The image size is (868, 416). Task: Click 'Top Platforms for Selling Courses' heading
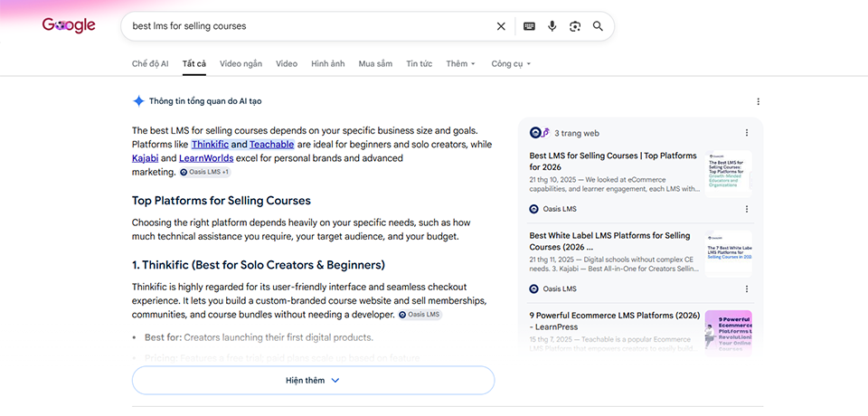coord(222,201)
